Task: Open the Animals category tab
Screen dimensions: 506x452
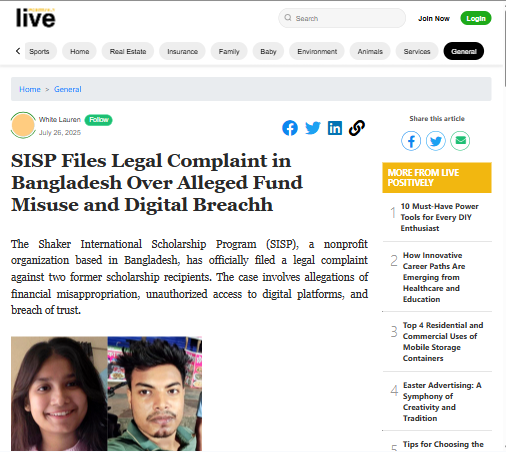Action: [x=370, y=51]
